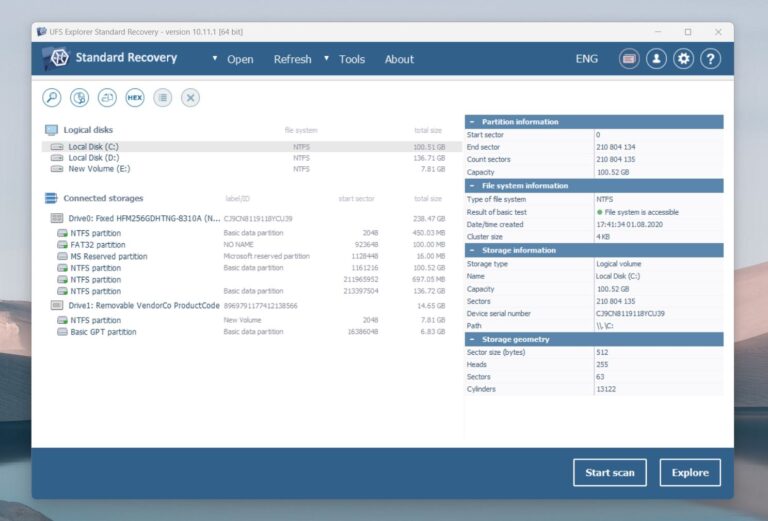The width and height of the screenshot is (768, 521).
Task: Click the second toolbar icon beside the magnifier
Action: [x=80, y=98]
